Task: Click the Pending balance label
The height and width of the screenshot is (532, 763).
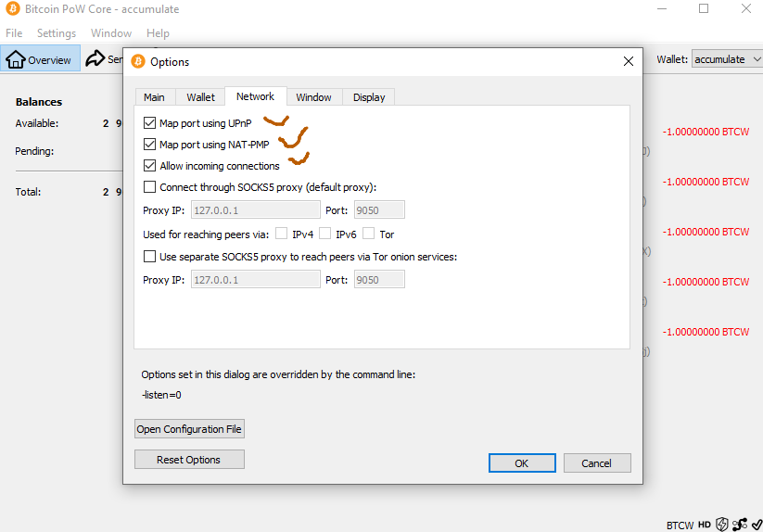Action: click(34, 151)
